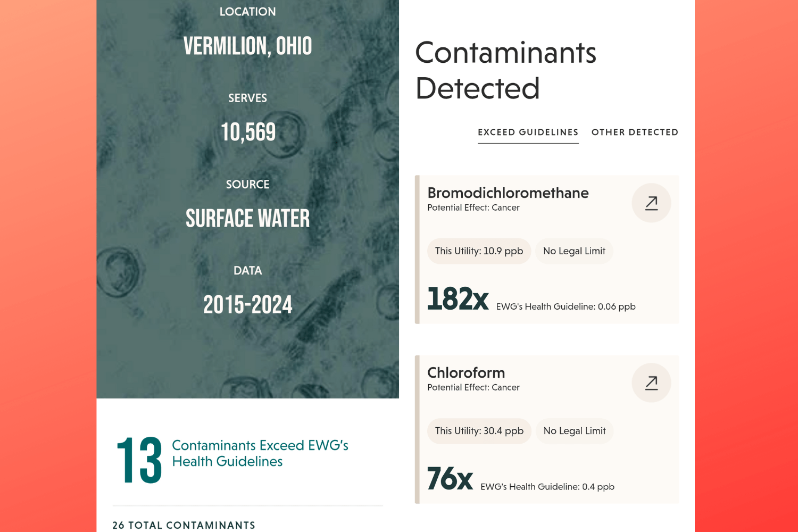Click the 0.06 ppb health guideline text
The image size is (798, 532).
(x=566, y=307)
